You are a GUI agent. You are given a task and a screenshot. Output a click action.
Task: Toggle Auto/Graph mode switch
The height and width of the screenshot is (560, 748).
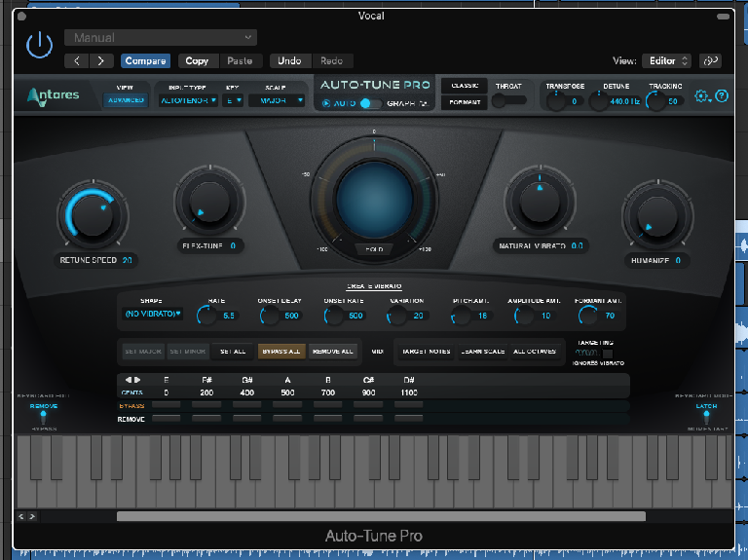371,103
